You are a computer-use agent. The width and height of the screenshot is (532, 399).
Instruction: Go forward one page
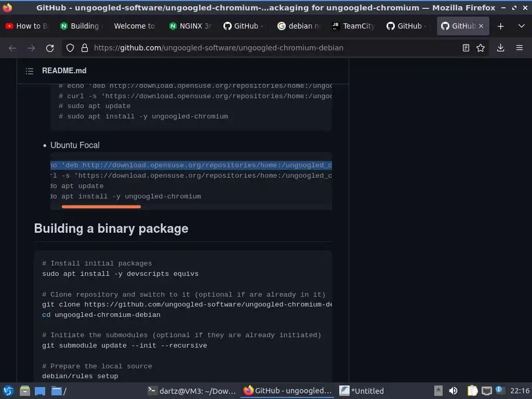click(x=31, y=48)
